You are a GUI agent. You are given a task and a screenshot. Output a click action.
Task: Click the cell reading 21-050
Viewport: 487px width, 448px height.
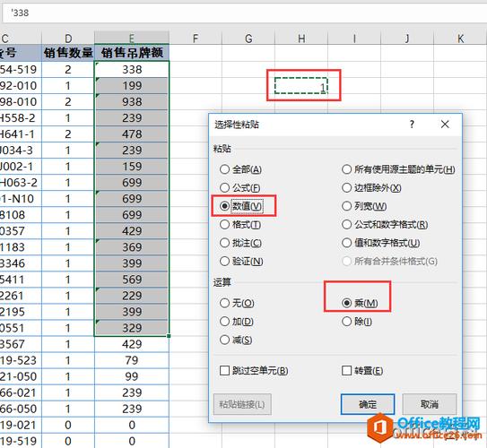coord(21,376)
